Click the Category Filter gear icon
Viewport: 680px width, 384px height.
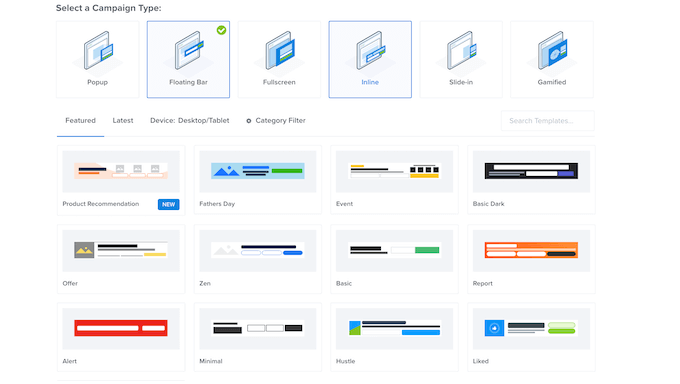248,121
